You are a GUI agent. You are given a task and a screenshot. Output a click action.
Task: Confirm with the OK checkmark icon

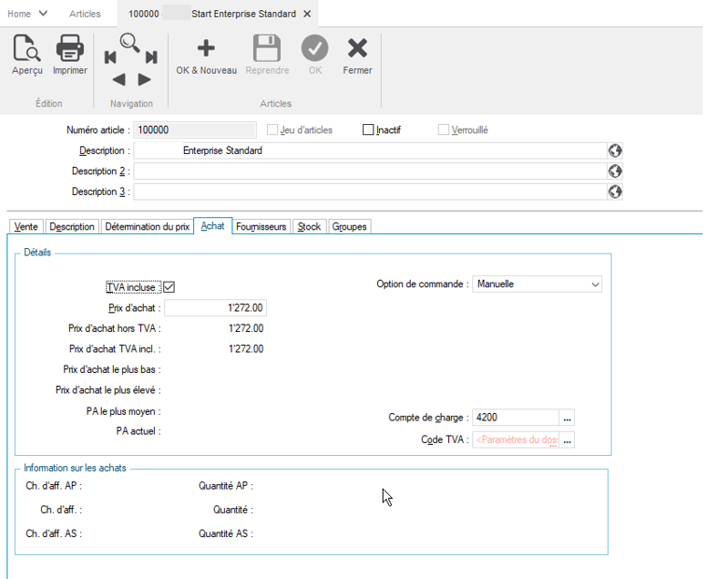(314, 47)
